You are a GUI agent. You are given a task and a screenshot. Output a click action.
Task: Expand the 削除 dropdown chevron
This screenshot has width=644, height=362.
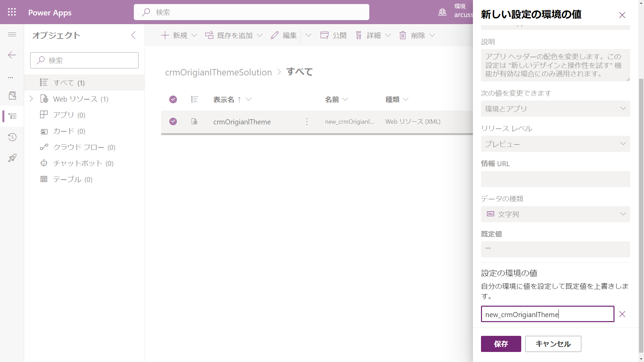pos(432,35)
